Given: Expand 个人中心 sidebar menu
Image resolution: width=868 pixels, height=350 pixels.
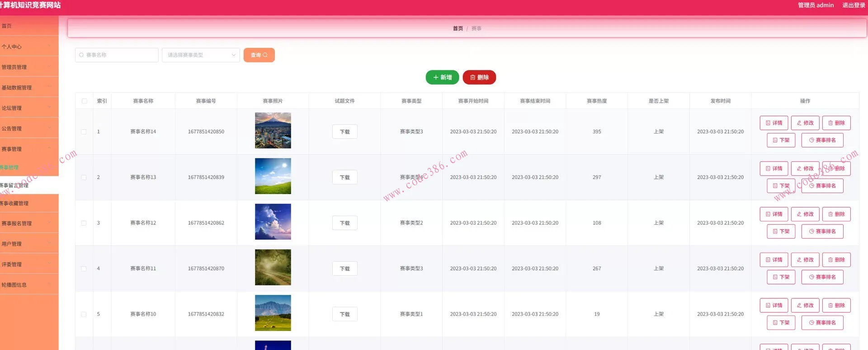Looking at the screenshot, I should [x=29, y=47].
